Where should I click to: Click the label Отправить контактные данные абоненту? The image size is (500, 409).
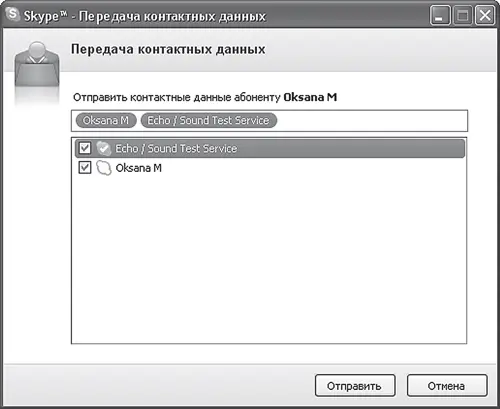pos(177,97)
